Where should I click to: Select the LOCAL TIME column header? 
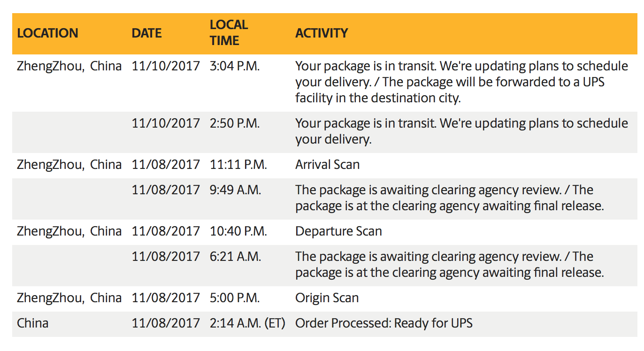coord(229,32)
